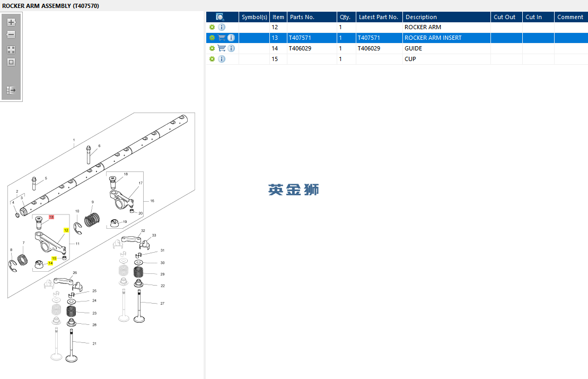Click the Cut In column header

pos(539,17)
